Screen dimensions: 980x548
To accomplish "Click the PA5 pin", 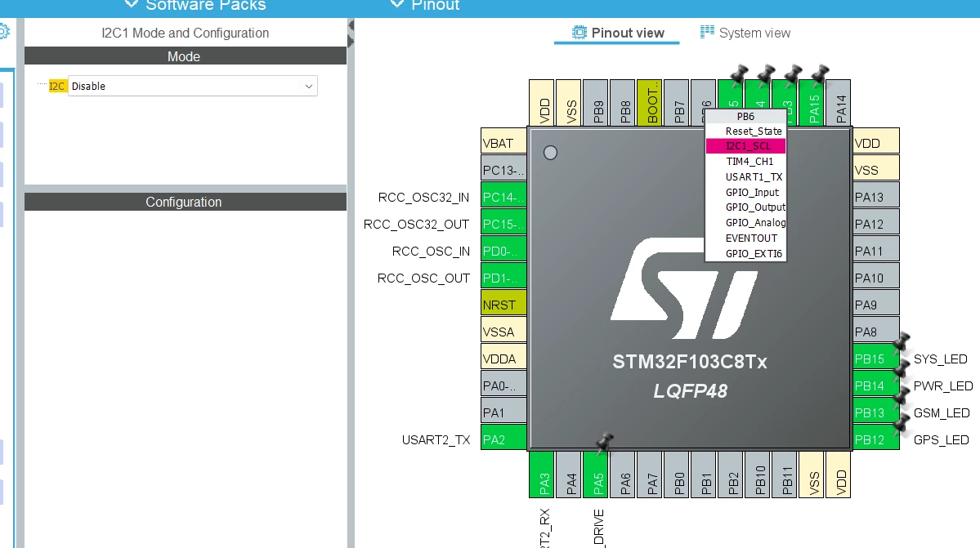I will (596, 474).
